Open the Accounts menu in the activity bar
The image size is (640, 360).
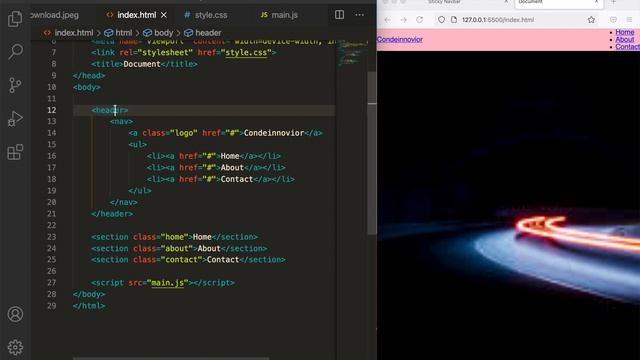(x=15, y=314)
